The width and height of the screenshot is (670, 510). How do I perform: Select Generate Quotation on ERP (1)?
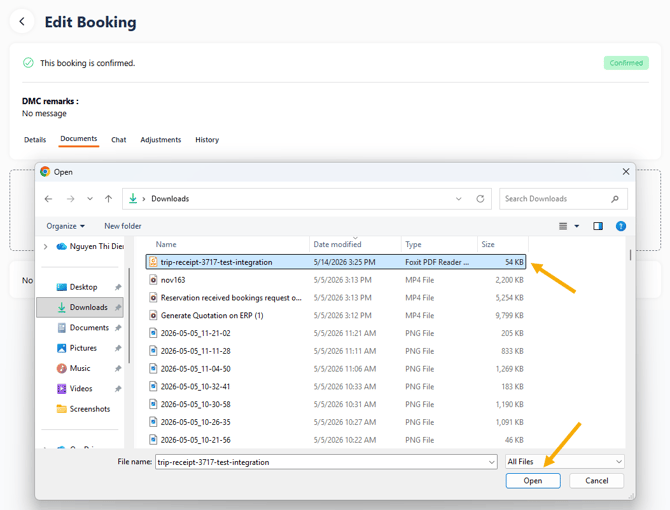pyautogui.click(x=336, y=316)
